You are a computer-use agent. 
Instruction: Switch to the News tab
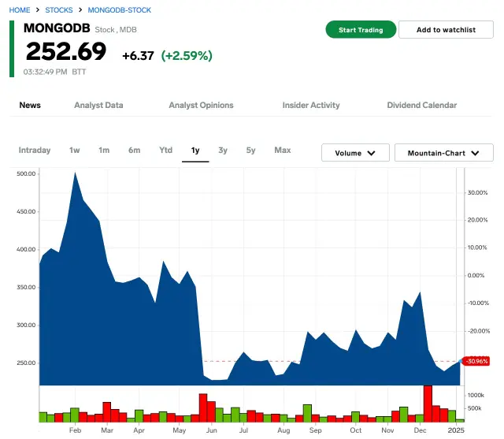click(30, 105)
